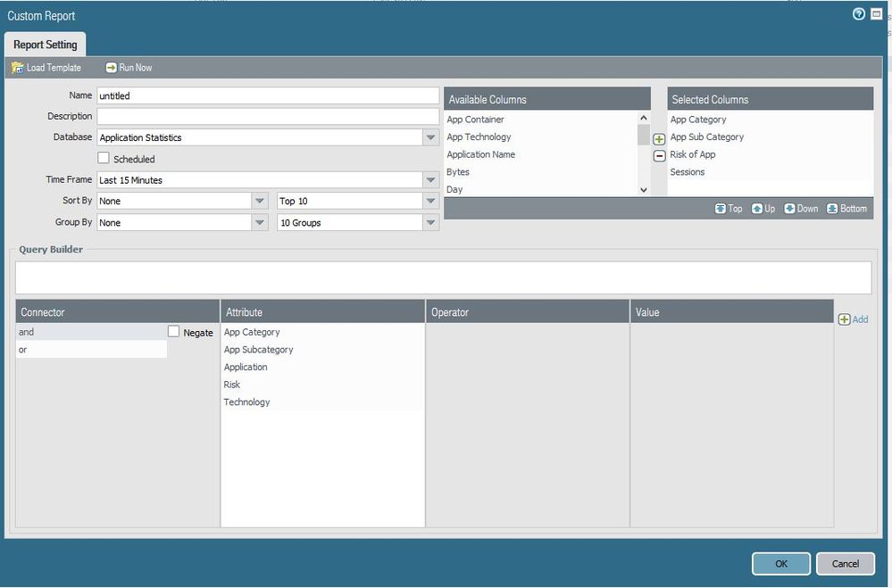892x588 pixels.
Task: Click the OK button
Action: [781, 564]
